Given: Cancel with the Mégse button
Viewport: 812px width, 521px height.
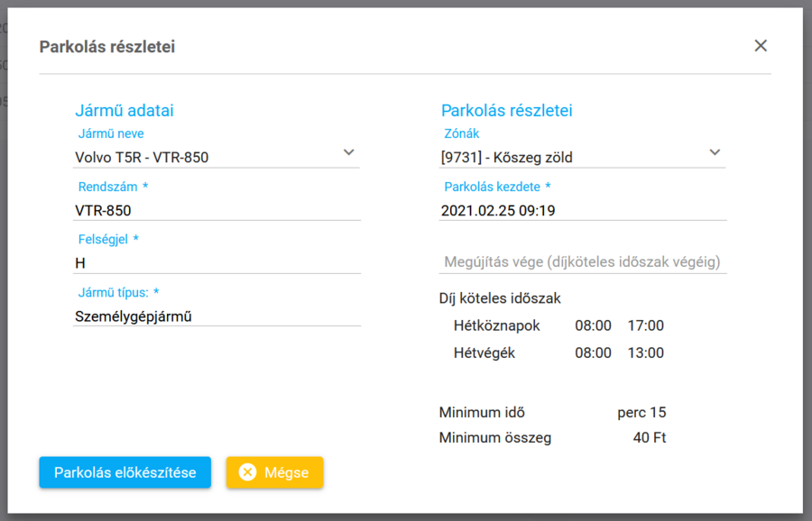Looking at the screenshot, I should pos(274,472).
